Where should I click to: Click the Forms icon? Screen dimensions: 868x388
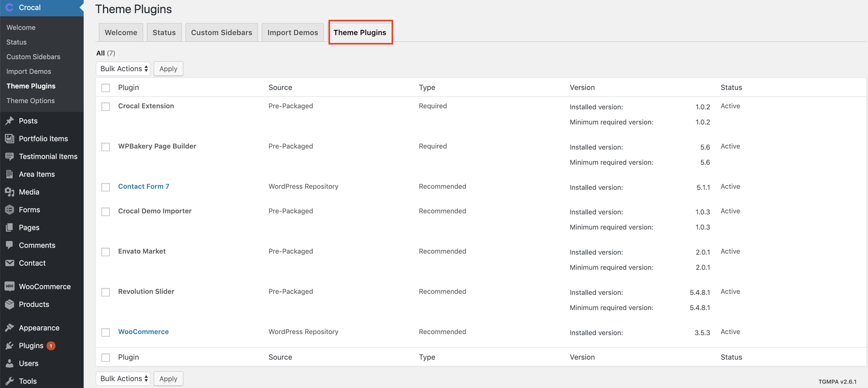pos(9,210)
